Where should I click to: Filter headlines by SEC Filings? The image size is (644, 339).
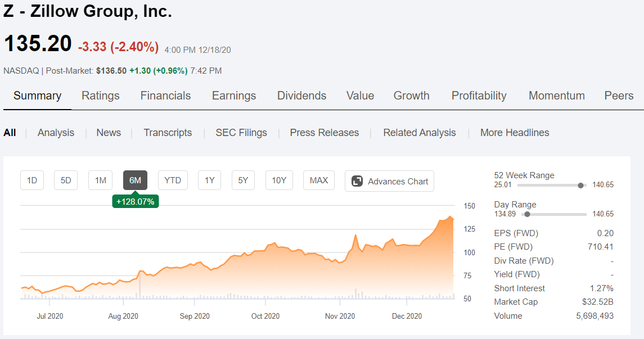point(241,133)
